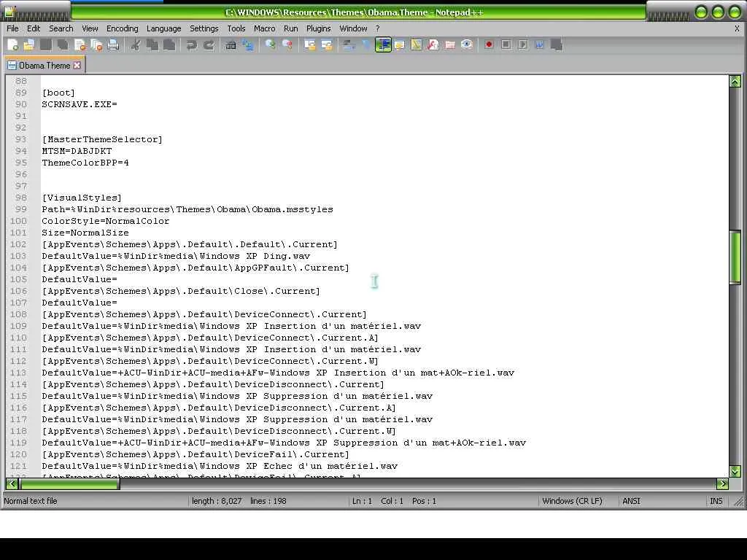Click the horizontal scrollbar left arrow

12,484
